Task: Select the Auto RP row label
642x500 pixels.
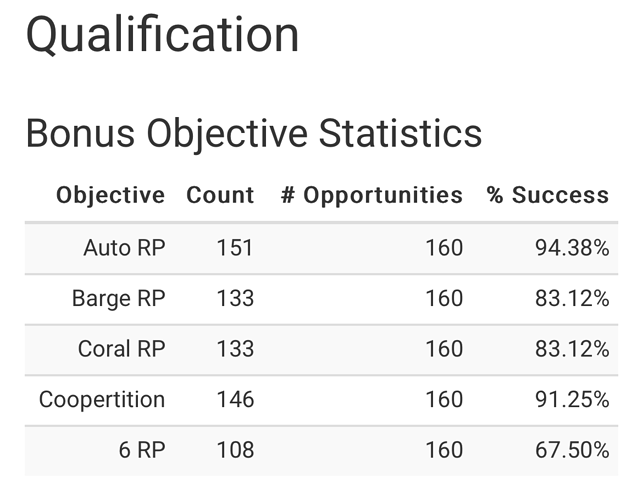Action: pyautogui.click(x=124, y=248)
